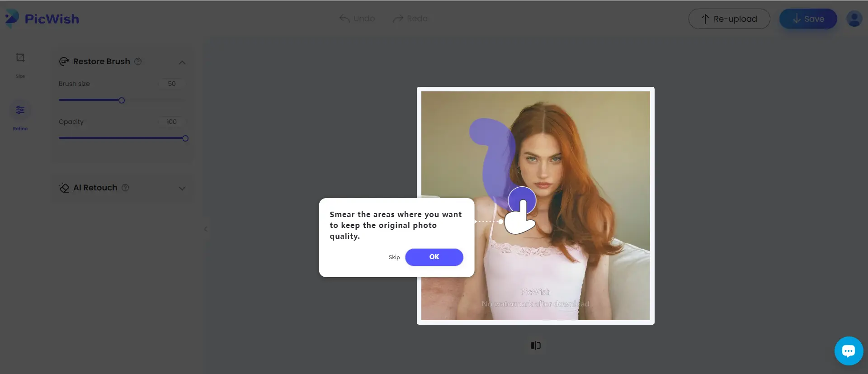This screenshot has width=868, height=374.
Task: Expand the AI Retouch section
Action: [x=182, y=189]
